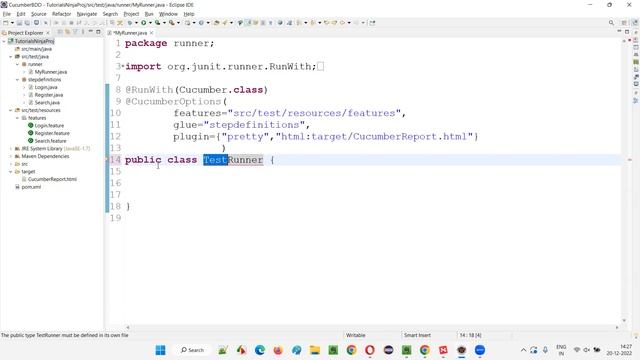Viewport: 640px width, 360px height.
Task: Open dropdown arrow next to green Run icon
Action: [x=150, y=23]
